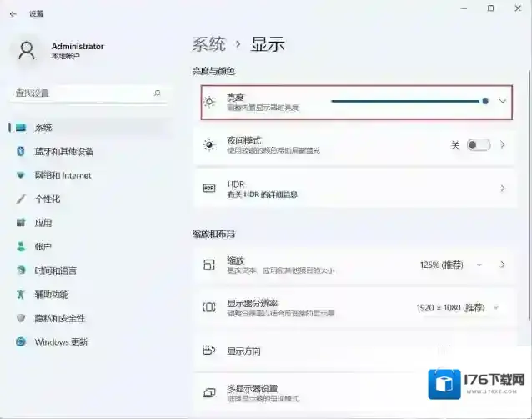The image size is (532, 419).
Task: Click the 显示方向 orientation icon
Action: pyautogui.click(x=209, y=350)
